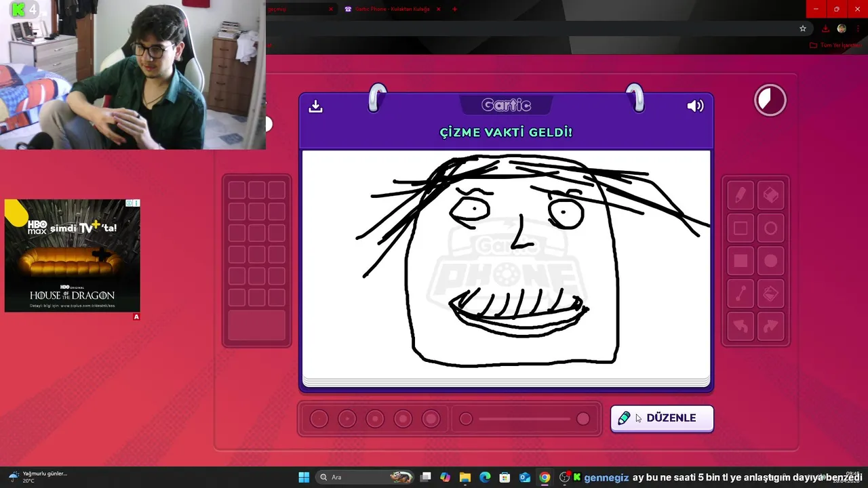Open Task View from the taskbar

(425, 477)
